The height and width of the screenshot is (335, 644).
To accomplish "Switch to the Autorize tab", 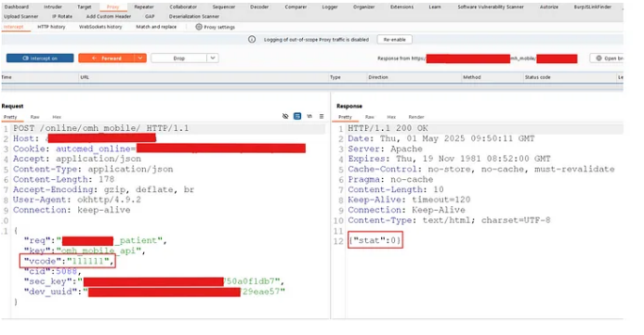I will tap(549, 7).
